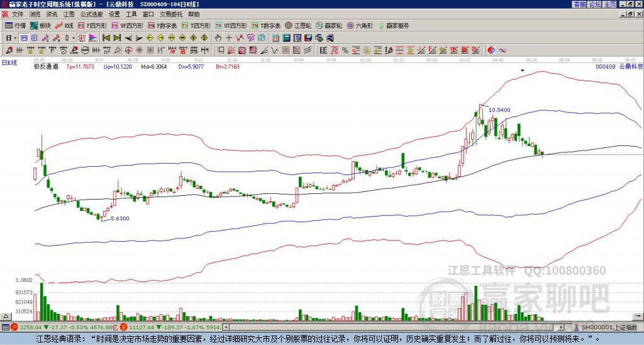Click the horizontal scrollbar right arrow
This screenshot has height=345, width=644.
point(562,327)
